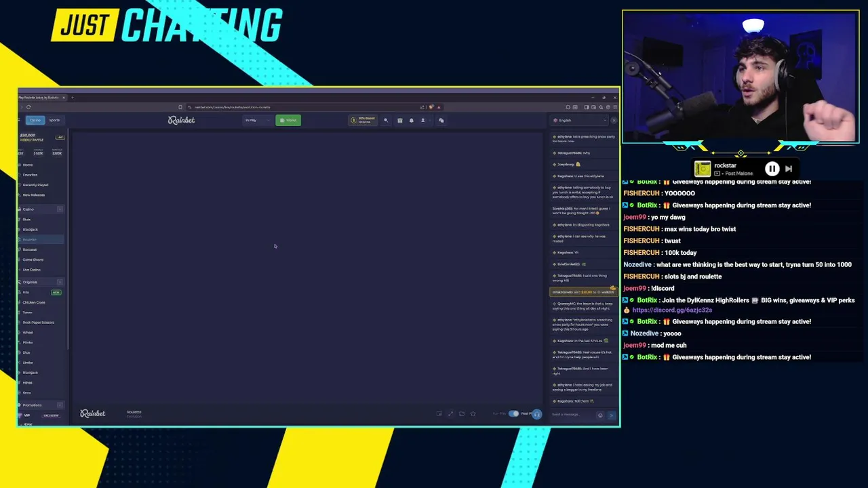This screenshot has width=868, height=488.
Task: Open Limbo in Originals
Action: tap(28, 363)
